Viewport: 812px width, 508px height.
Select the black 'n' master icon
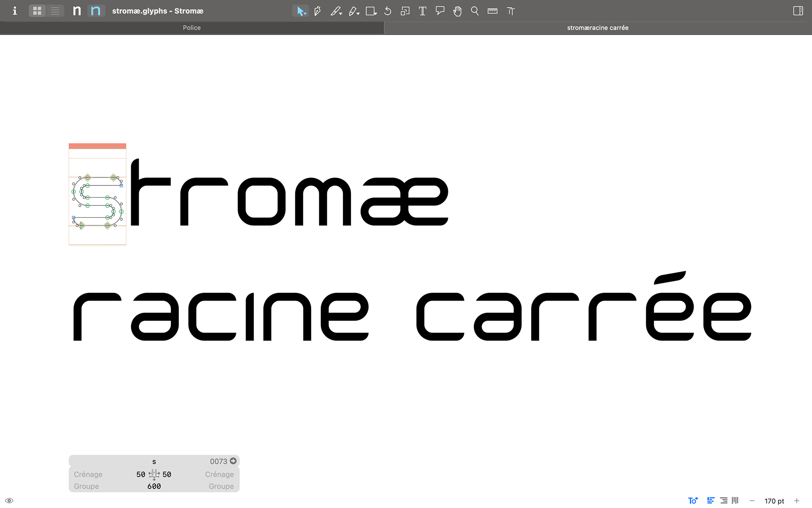[77, 11]
